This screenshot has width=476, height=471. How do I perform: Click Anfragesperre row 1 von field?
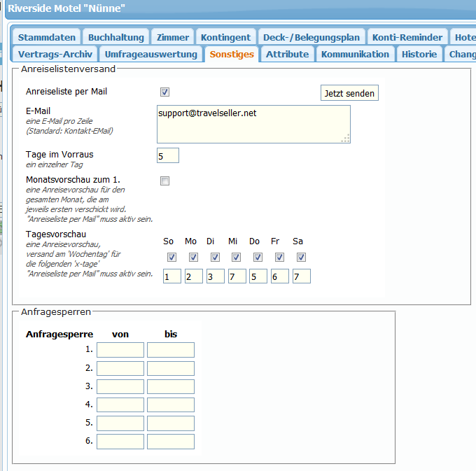120,350
